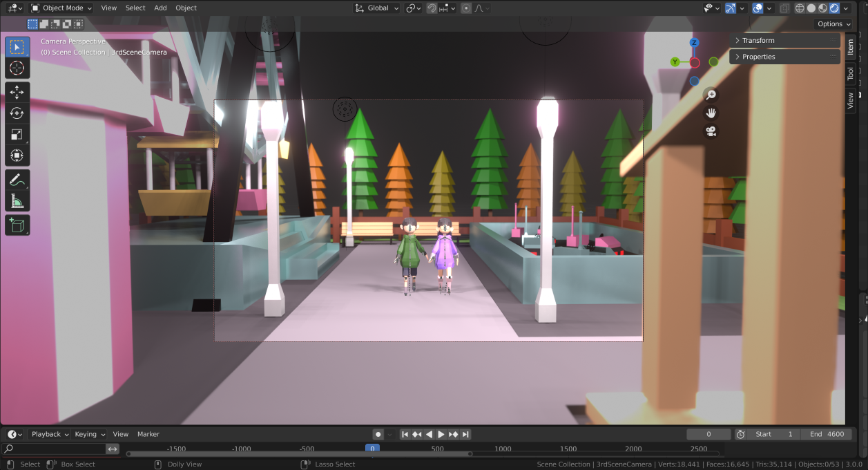Set selection mode to extend

click(x=44, y=24)
